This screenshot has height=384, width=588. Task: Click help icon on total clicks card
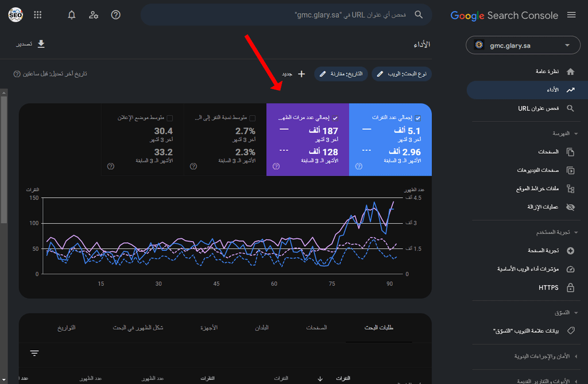(359, 166)
